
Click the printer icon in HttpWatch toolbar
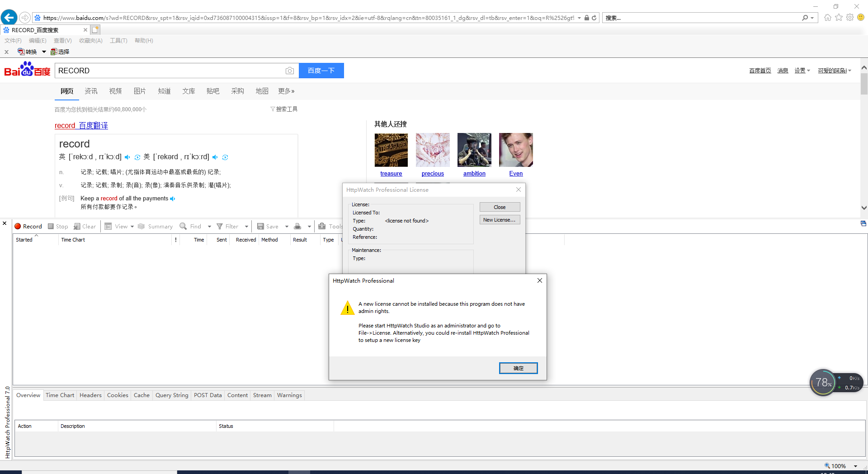pyautogui.click(x=297, y=226)
